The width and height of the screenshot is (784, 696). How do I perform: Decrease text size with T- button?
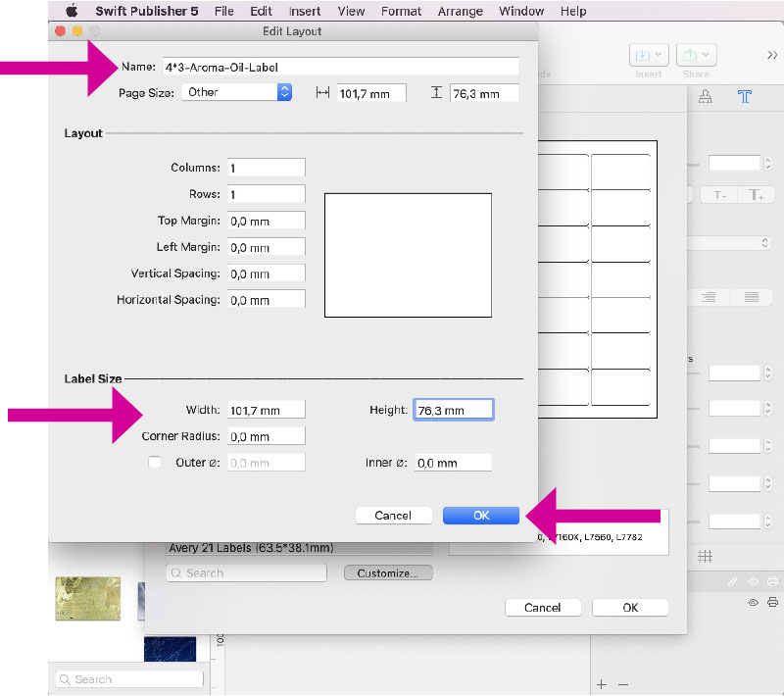pos(720,195)
